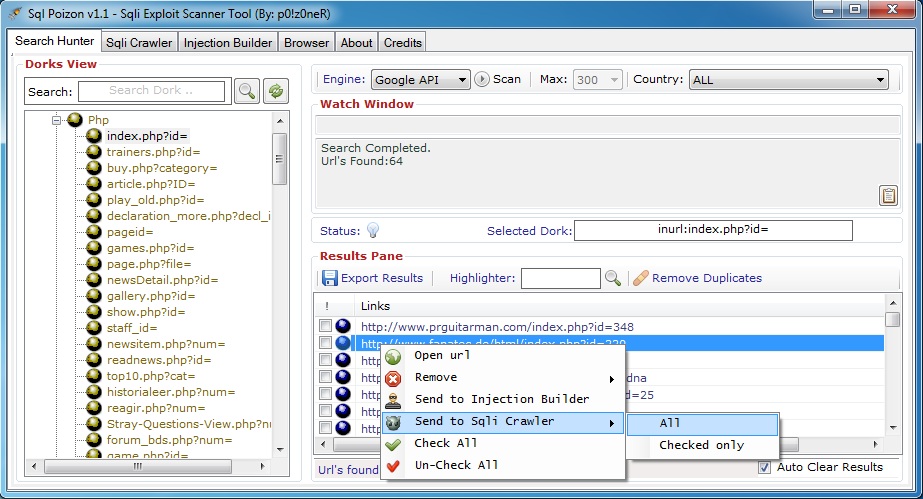923x499 pixels.
Task: Click the clipboard icon in Watch Window
Action: click(888, 195)
